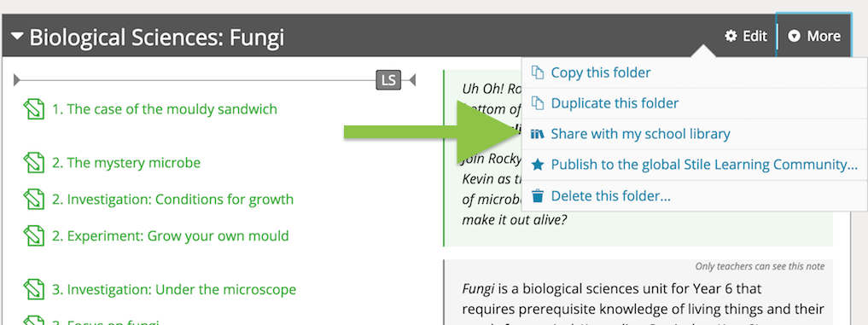Collapse the Biological Sciences: Fungi folder triangle
Image resolution: width=868 pixels, height=325 pixels.
click(18, 37)
